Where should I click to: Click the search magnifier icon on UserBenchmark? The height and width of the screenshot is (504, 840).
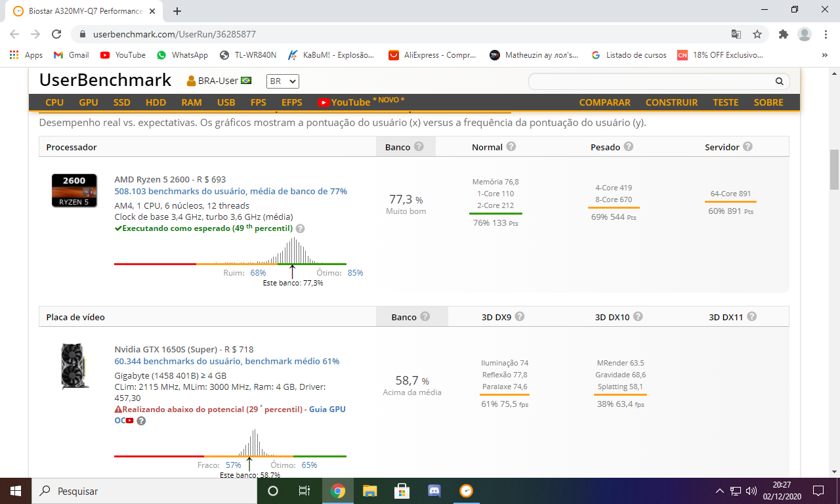780,81
